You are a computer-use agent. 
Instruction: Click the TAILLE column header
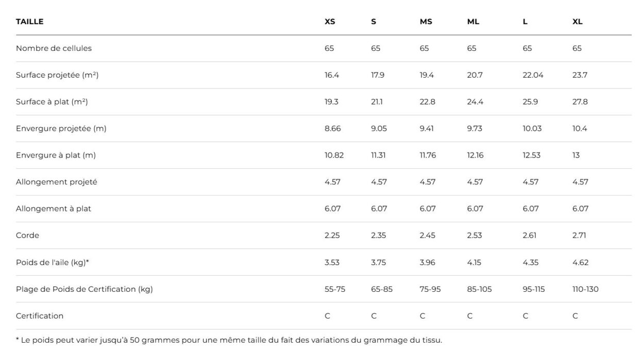click(30, 22)
